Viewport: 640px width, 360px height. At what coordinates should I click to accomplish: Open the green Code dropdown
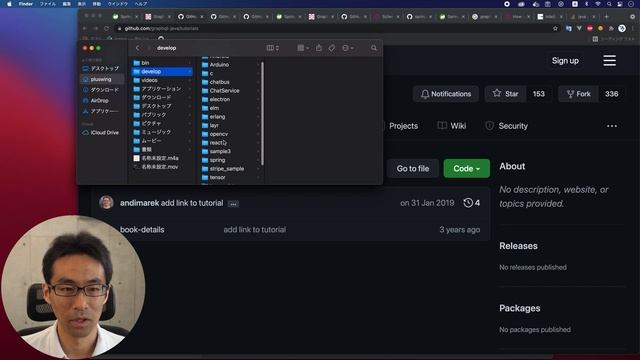pos(467,169)
